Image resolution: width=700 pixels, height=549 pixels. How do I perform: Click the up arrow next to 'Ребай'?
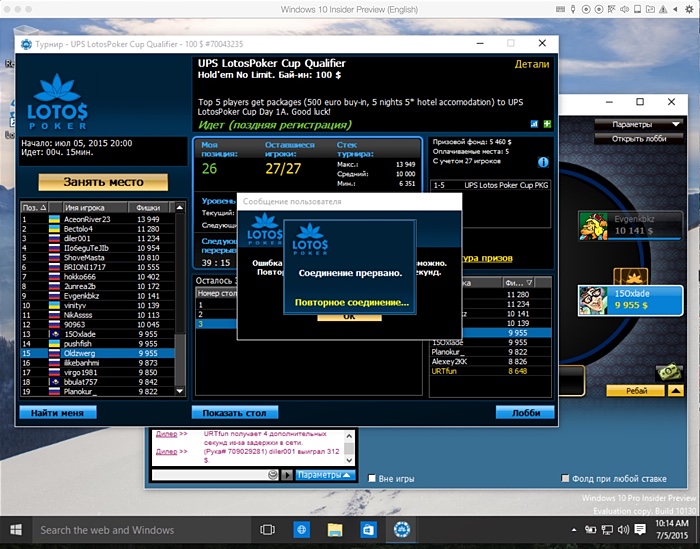tap(676, 391)
